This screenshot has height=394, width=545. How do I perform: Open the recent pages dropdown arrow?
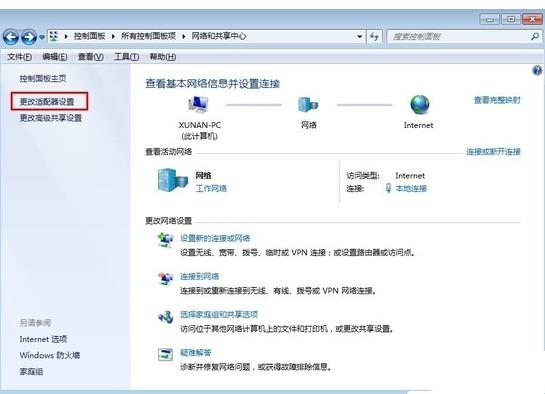coord(42,37)
